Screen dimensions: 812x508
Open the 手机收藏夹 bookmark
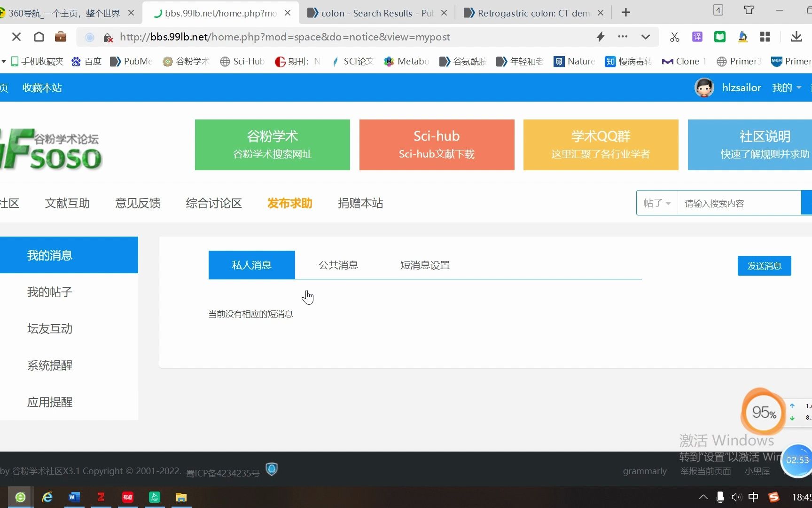(37, 61)
